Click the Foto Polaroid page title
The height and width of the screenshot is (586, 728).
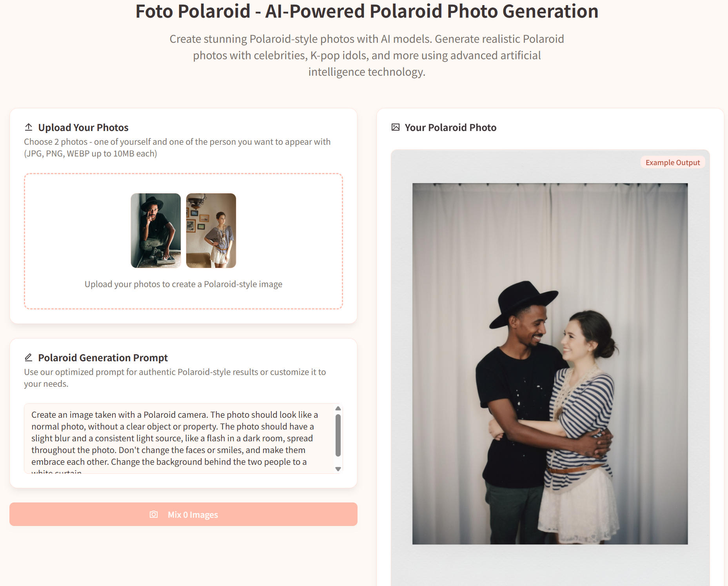[x=367, y=11]
